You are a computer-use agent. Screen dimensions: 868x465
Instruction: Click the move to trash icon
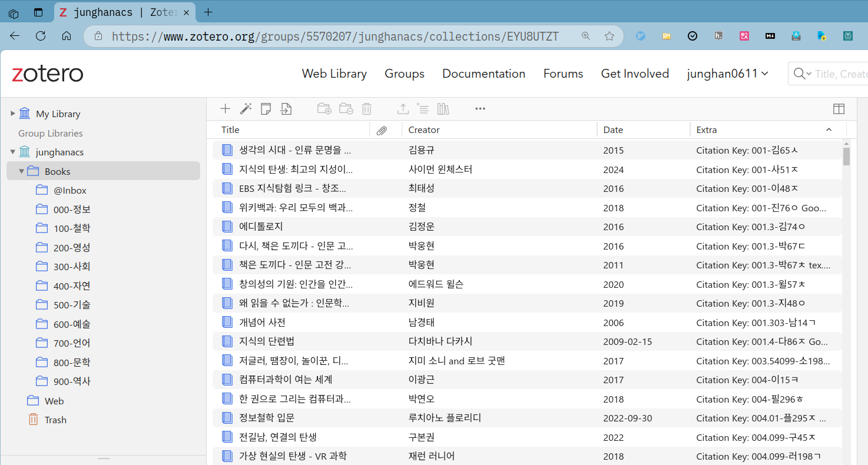click(x=366, y=108)
